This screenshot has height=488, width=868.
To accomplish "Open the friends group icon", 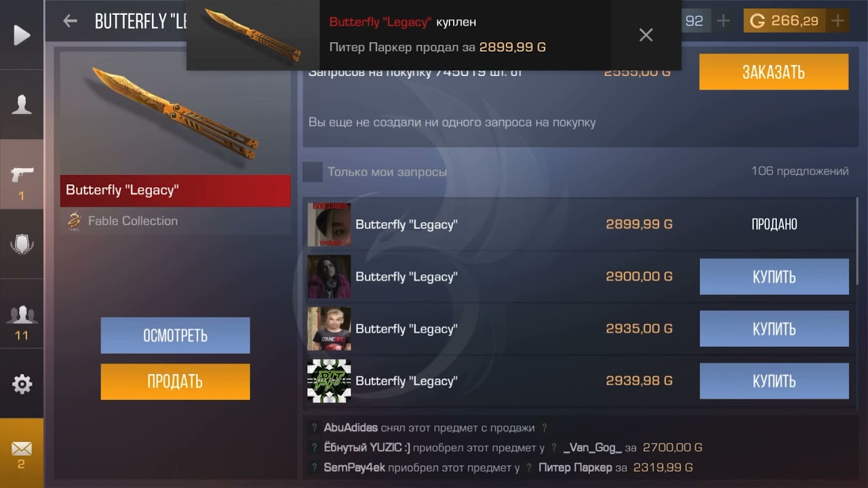I will click(x=22, y=314).
